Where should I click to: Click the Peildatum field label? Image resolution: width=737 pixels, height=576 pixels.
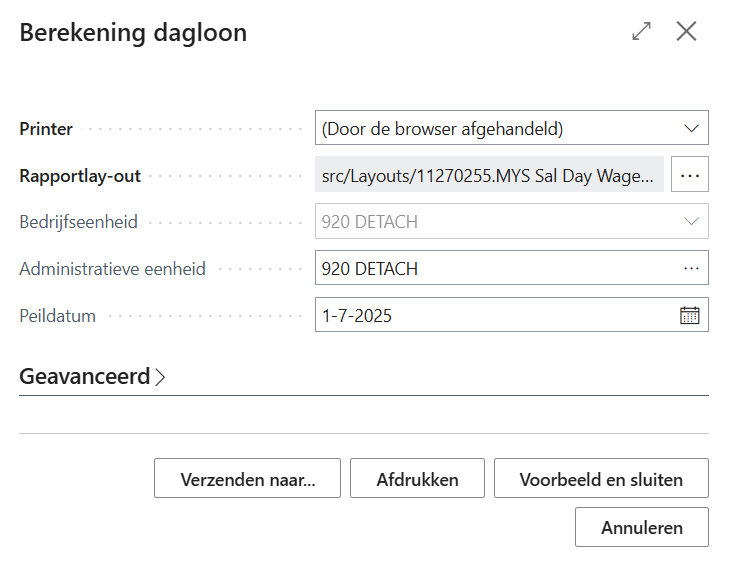click(x=58, y=315)
